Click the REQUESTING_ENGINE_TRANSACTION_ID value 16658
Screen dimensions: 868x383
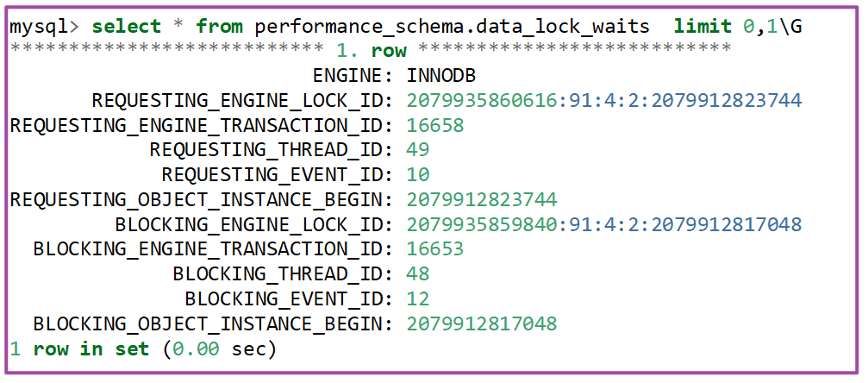pos(435,125)
